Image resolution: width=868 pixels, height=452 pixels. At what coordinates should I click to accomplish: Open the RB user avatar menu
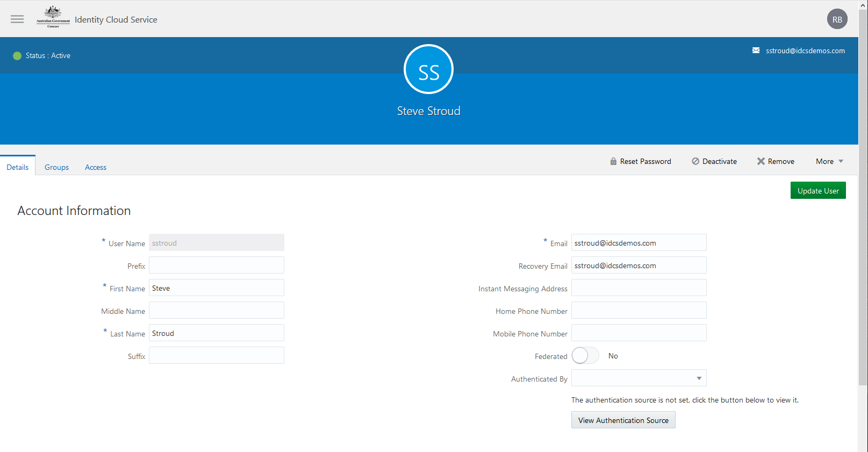(837, 19)
